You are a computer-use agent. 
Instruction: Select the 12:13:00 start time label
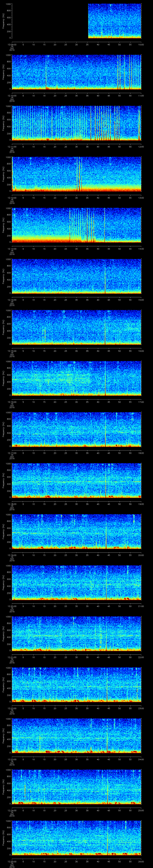[x=12, y=249]
